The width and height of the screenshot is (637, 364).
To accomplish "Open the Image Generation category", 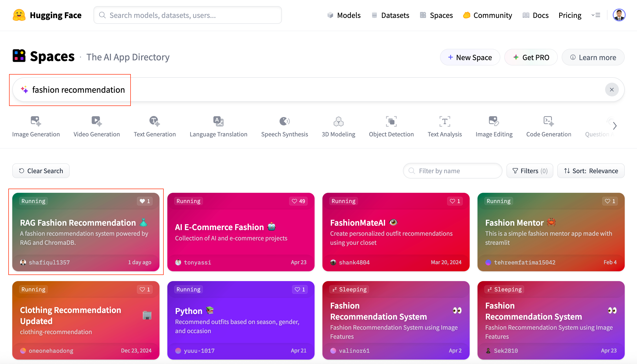I will coord(36,127).
